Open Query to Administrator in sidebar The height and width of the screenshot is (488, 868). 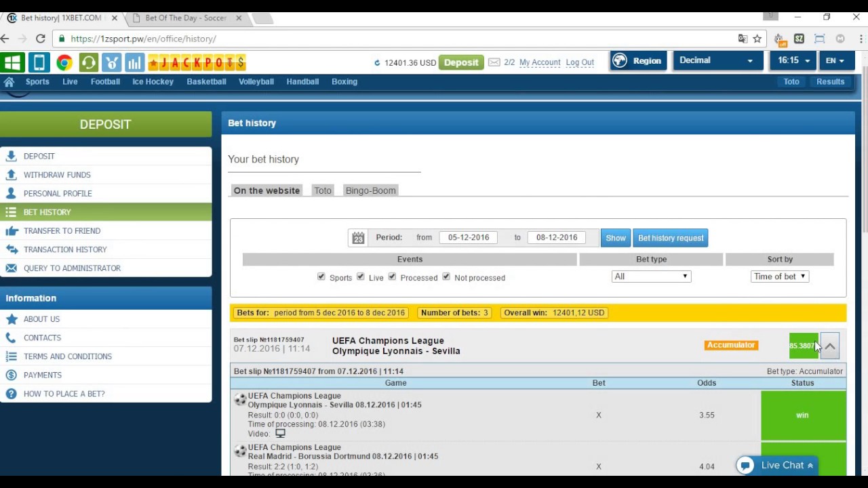coord(106,268)
